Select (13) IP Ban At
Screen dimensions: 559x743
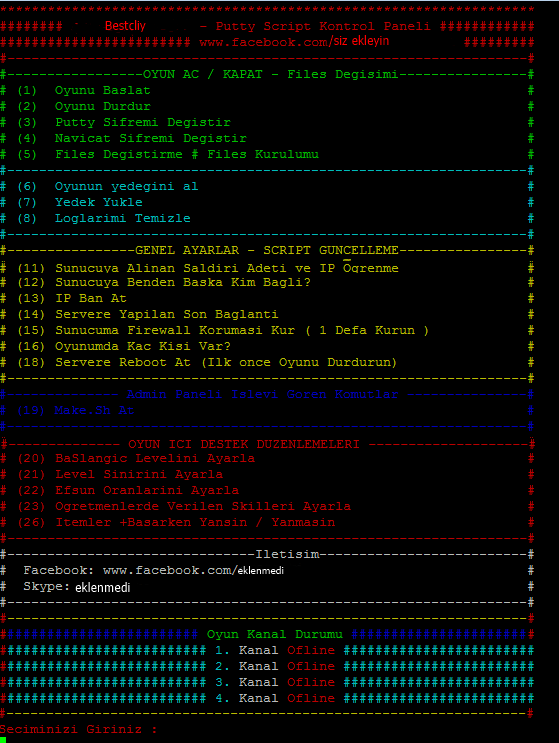point(72,299)
